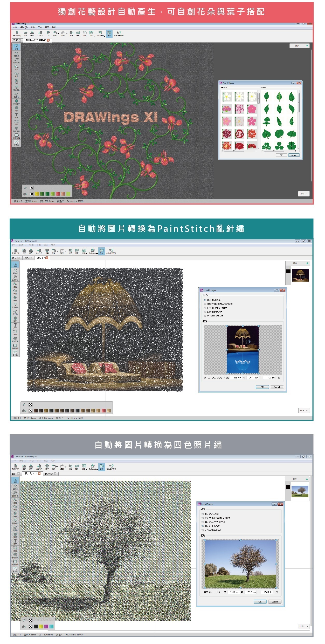The image size is (325, 644).
Task: Expand the Sequence panel in top window
Action: [307, 46]
